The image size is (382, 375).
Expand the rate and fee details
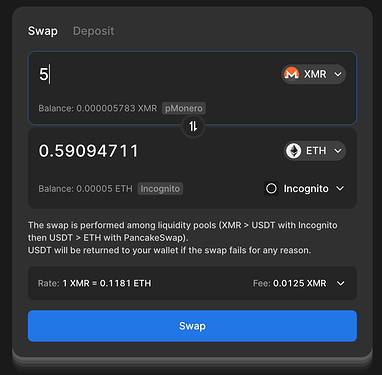(340, 283)
